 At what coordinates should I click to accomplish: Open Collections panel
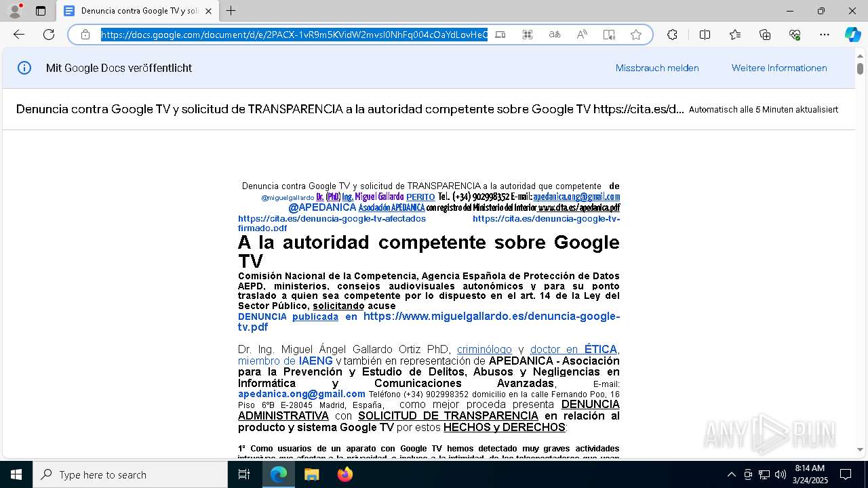tap(765, 35)
